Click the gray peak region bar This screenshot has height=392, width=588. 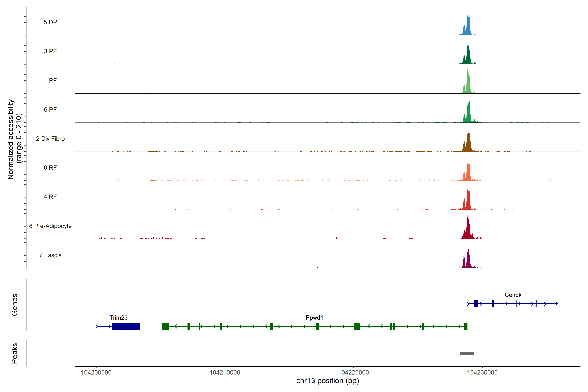[x=467, y=353]
